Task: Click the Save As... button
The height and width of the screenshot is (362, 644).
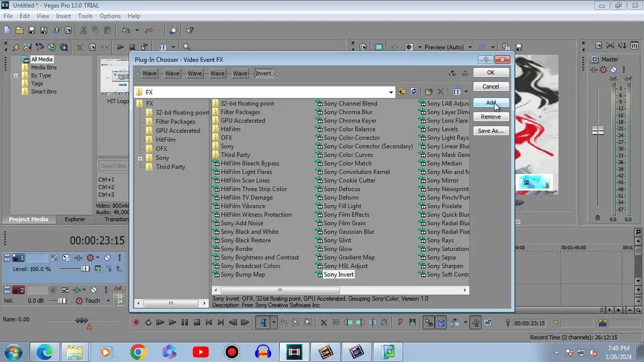Action: click(491, 131)
